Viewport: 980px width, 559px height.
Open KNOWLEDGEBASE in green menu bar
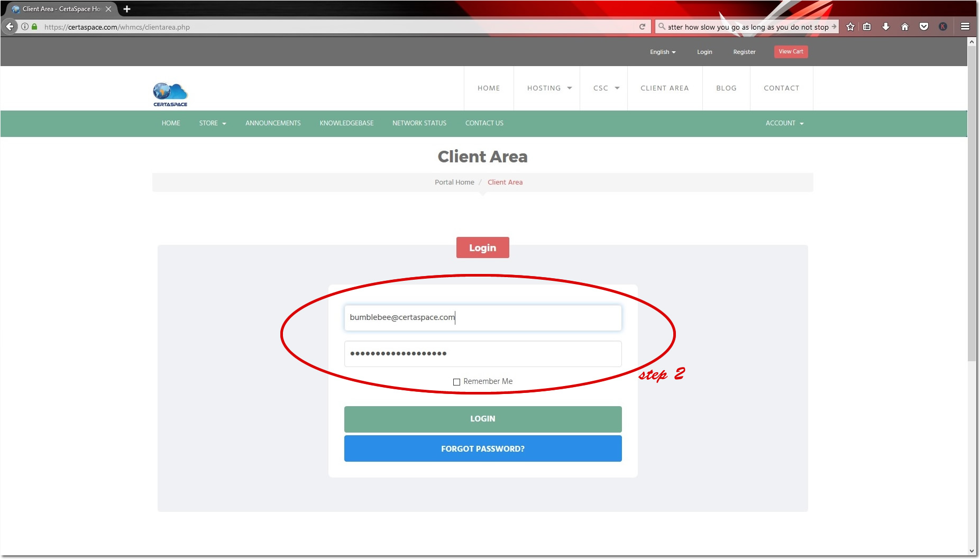coord(346,123)
